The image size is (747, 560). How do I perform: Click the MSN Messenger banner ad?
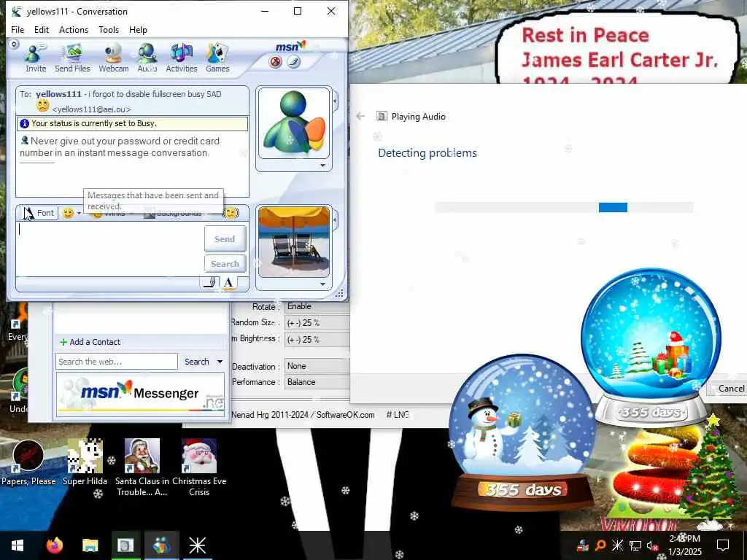[140, 394]
